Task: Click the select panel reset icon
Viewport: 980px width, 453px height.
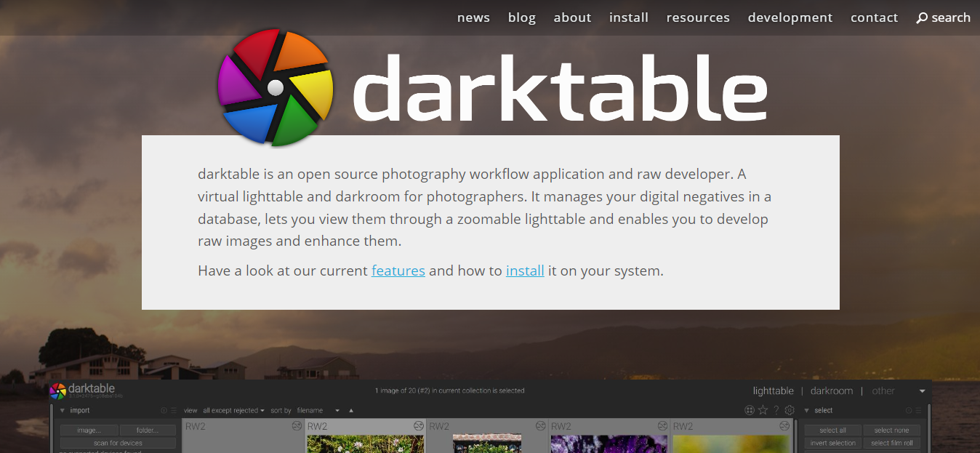Action: (909, 411)
